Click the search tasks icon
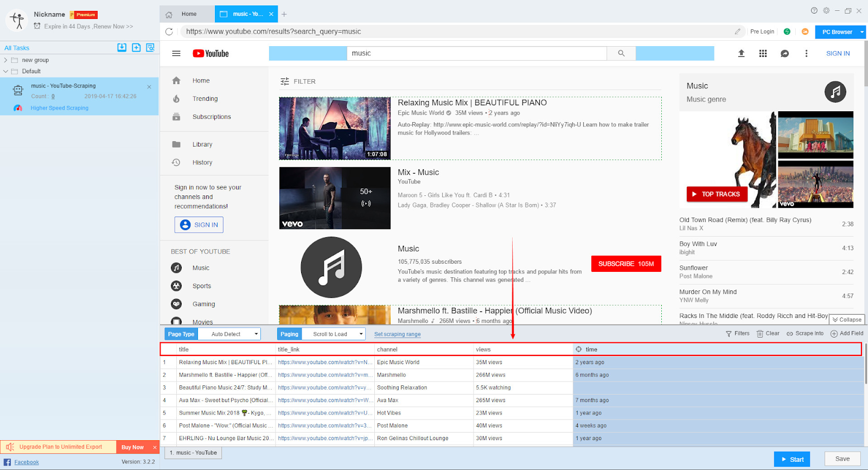 point(150,48)
